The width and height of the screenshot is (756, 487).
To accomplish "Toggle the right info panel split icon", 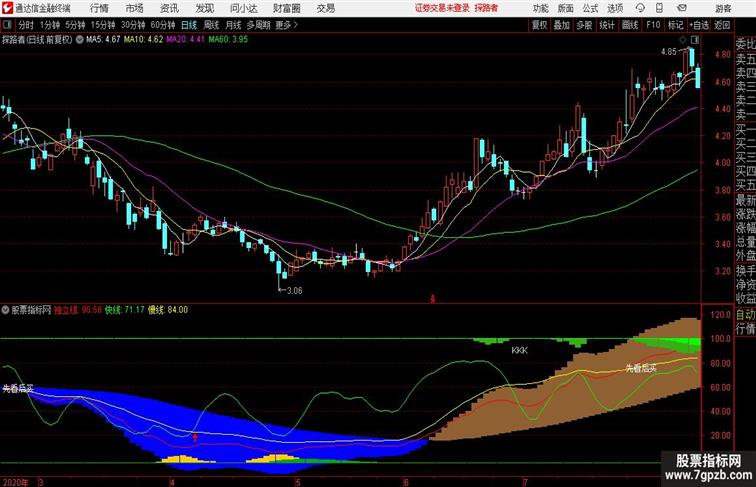I will pyautogui.click(x=695, y=40).
